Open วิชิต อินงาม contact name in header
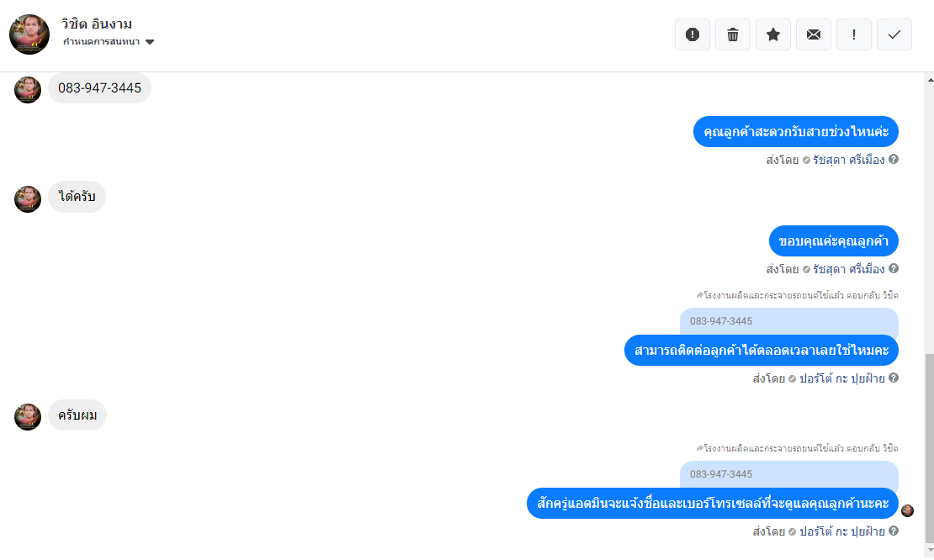The width and height of the screenshot is (934, 560). point(97,24)
